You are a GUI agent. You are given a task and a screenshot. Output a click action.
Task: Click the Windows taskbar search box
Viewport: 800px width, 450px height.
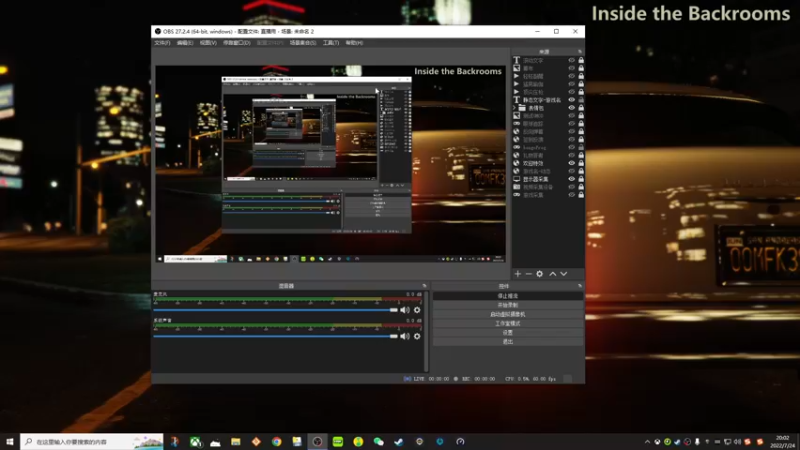click(92, 442)
